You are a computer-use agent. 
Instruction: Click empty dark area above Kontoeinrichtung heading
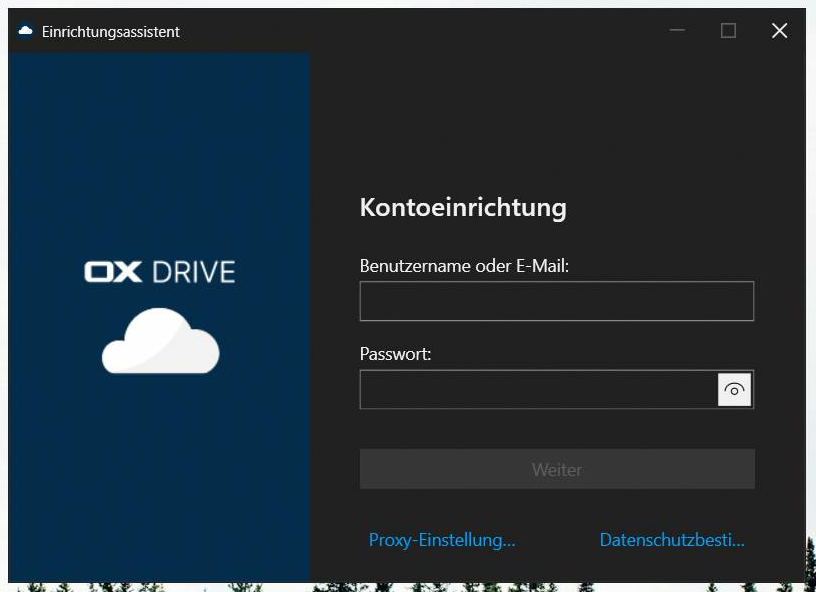(x=556, y=120)
